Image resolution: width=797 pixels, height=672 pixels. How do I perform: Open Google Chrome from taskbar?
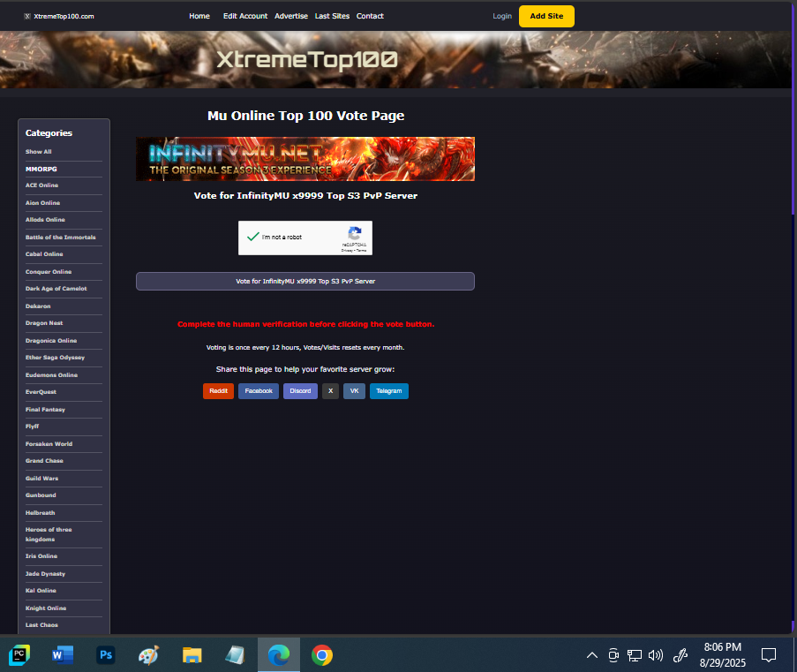(322, 654)
